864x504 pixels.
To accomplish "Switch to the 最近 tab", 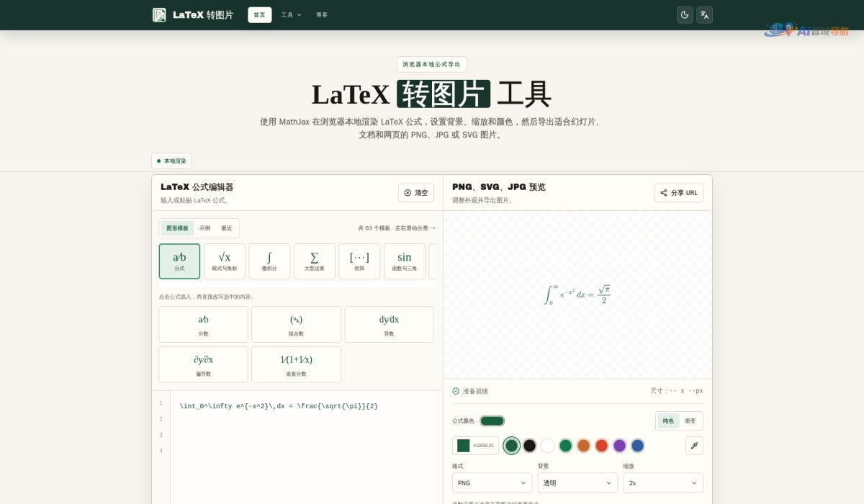I will click(x=227, y=228).
